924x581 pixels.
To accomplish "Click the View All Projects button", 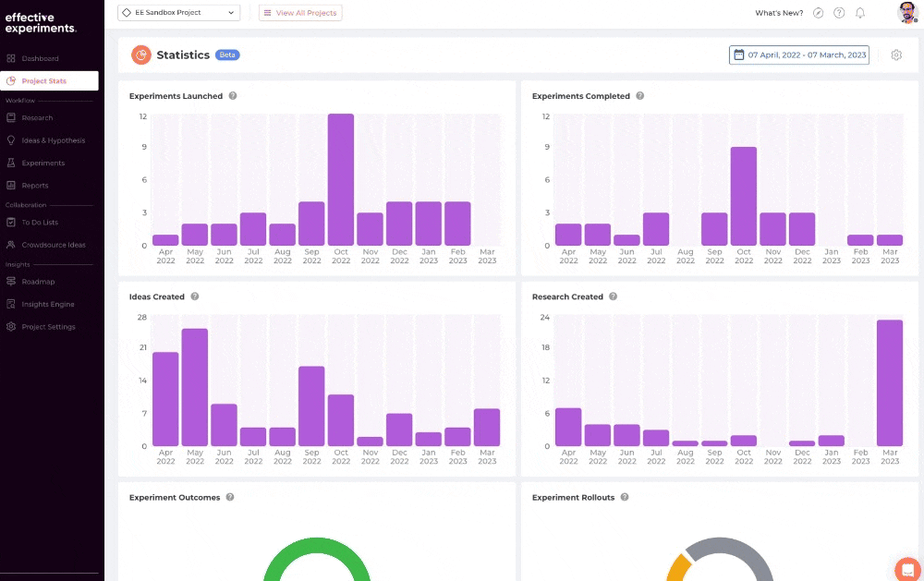I will (x=300, y=12).
